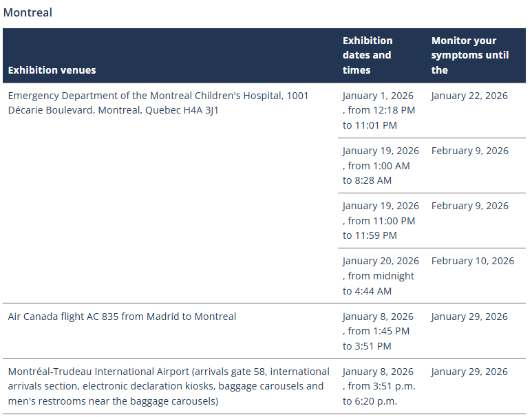
Task: Select February 9 date beside the 11:00 PM entry
Action: click(470, 206)
